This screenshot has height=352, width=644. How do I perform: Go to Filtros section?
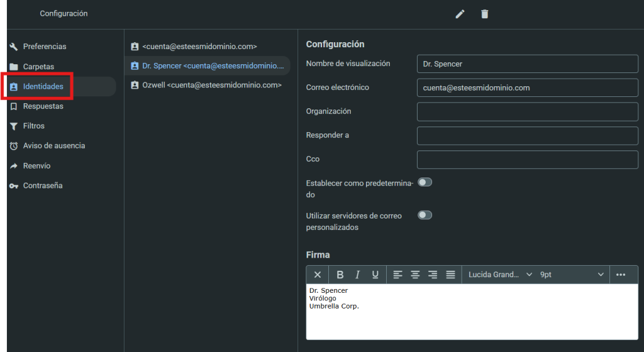click(33, 126)
